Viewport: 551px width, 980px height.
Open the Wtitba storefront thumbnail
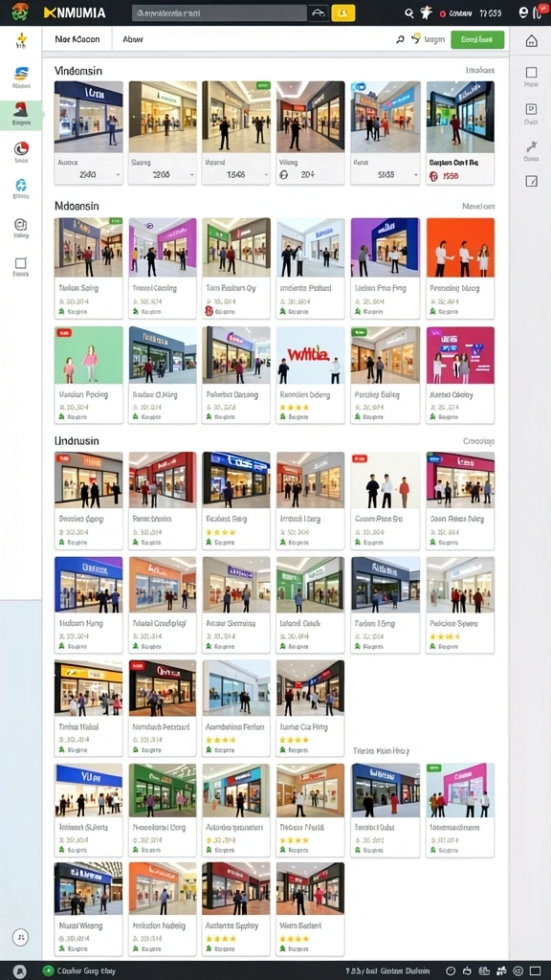click(311, 354)
